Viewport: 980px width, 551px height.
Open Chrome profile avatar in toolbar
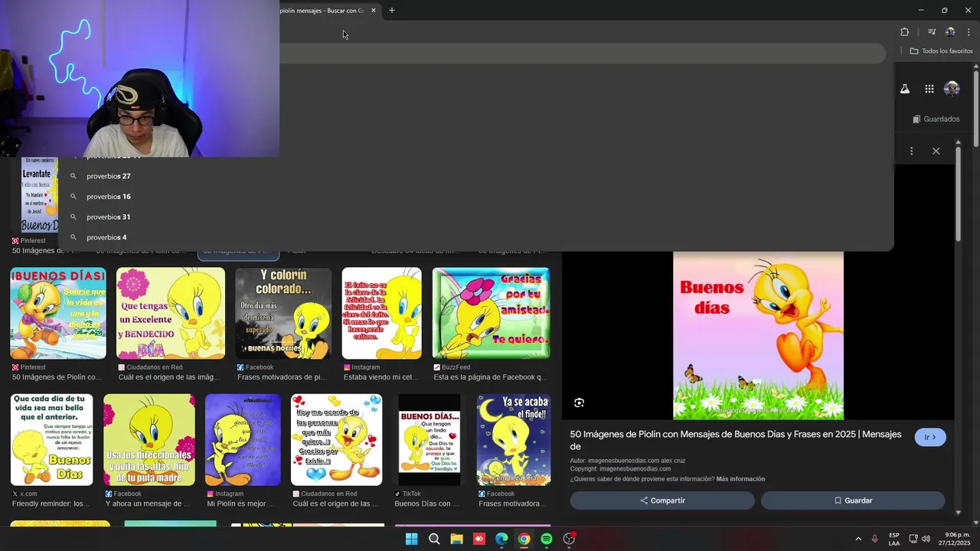(950, 32)
